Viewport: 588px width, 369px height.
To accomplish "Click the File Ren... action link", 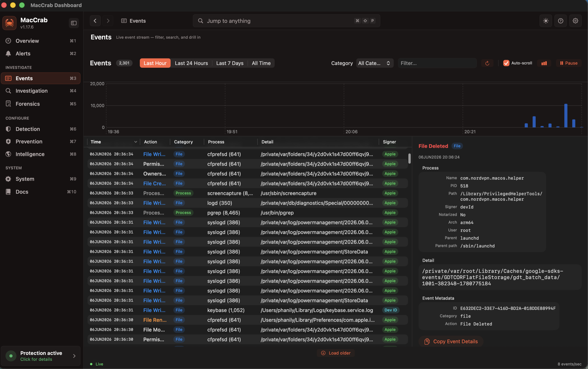I will pos(155,320).
